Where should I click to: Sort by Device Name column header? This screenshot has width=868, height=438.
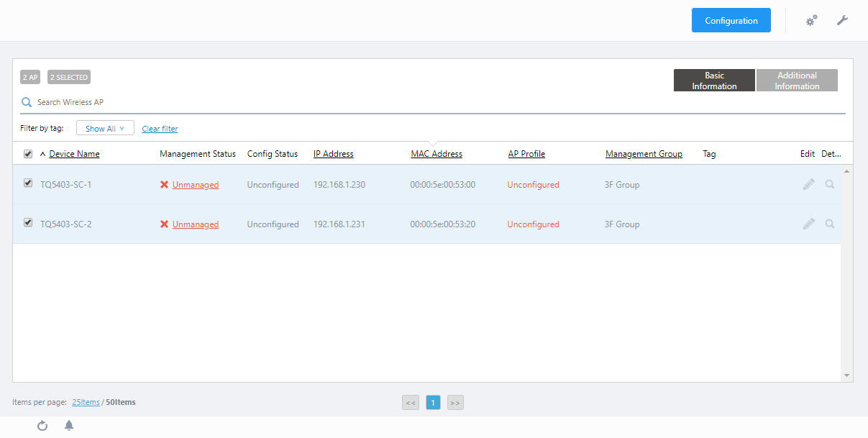tap(74, 154)
